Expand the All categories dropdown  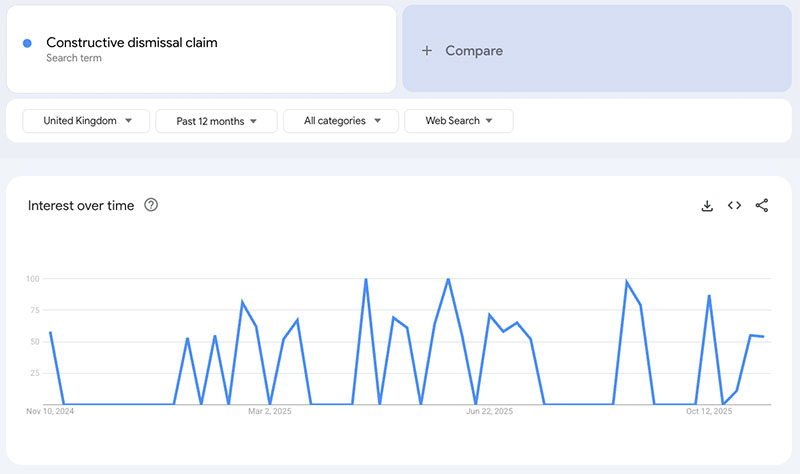click(x=377, y=121)
